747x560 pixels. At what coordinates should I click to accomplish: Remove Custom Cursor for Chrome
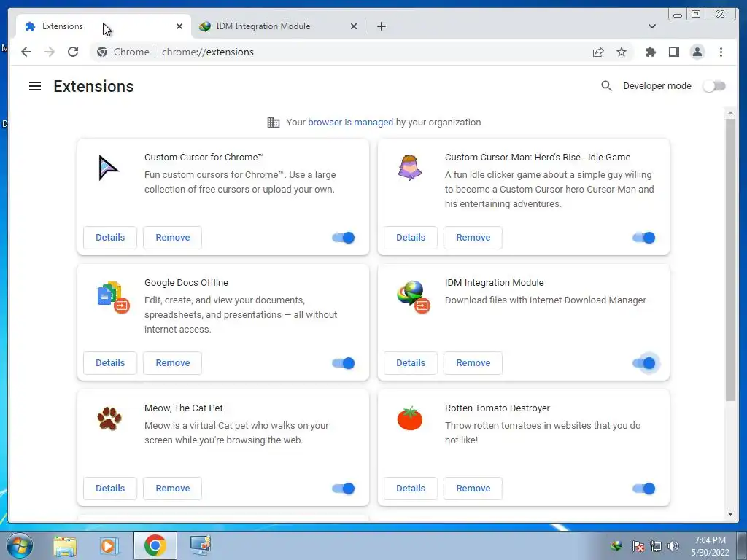pos(172,238)
